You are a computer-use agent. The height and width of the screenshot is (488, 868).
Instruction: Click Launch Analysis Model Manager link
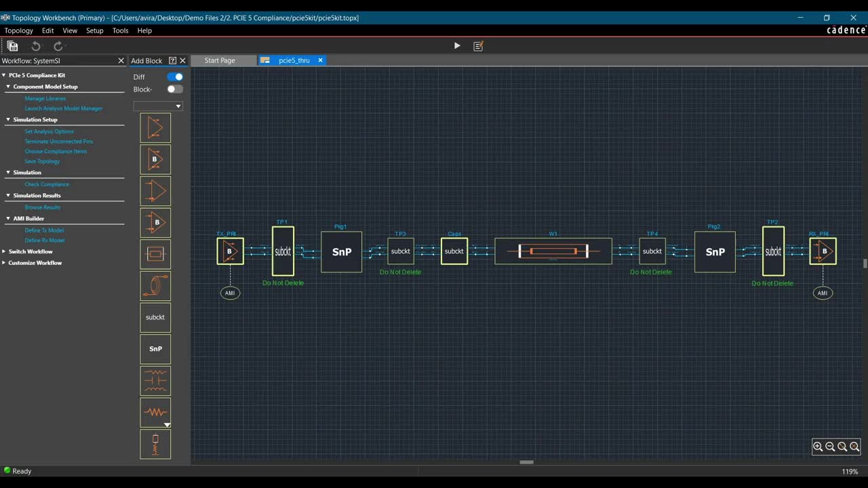tap(64, 108)
